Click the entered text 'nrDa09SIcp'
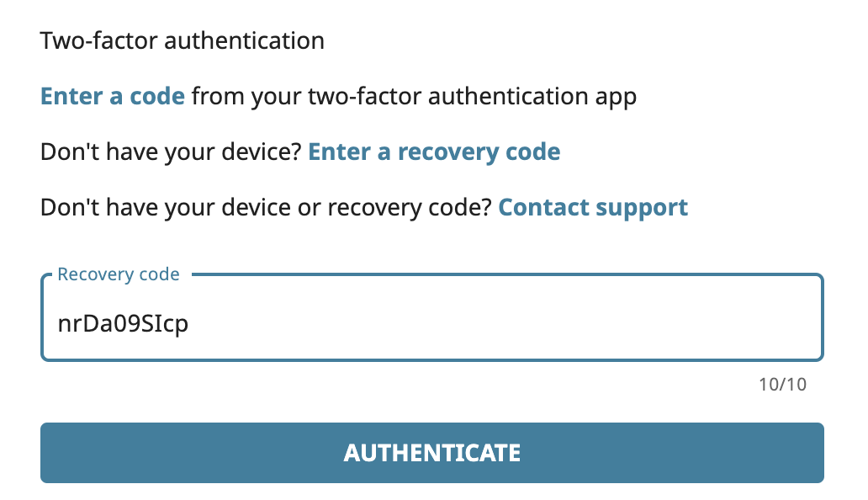The width and height of the screenshot is (868, 500). click(123, 324)
